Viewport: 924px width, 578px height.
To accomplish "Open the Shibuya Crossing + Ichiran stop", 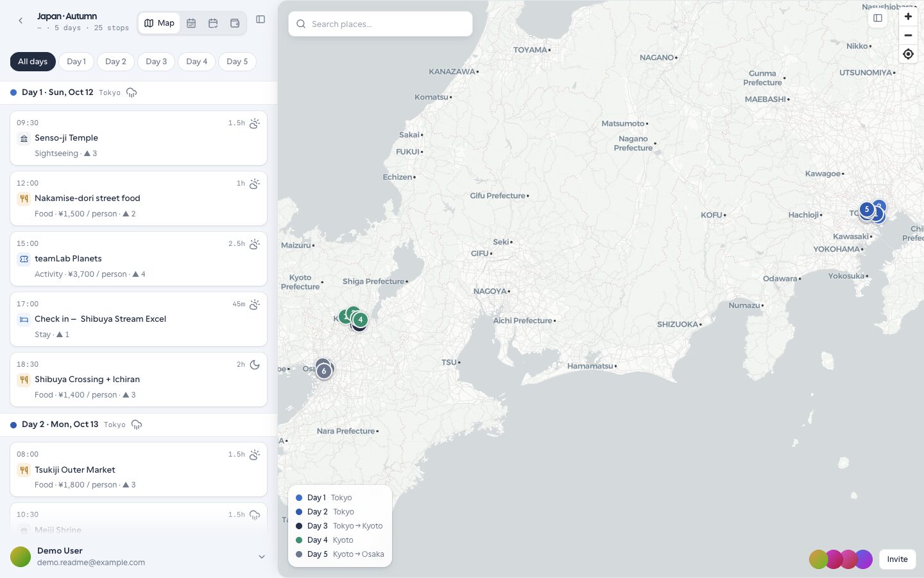I will tap(139, 380).
